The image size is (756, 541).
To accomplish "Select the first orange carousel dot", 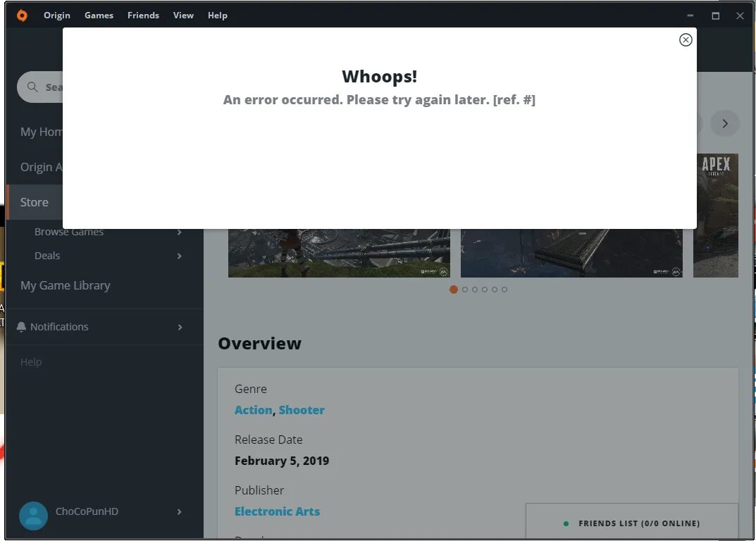I will point(453,290).
